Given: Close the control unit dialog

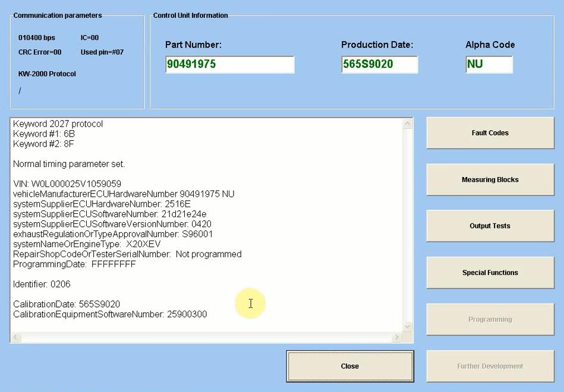Looking at the screenshot, I should coord(350,366).
